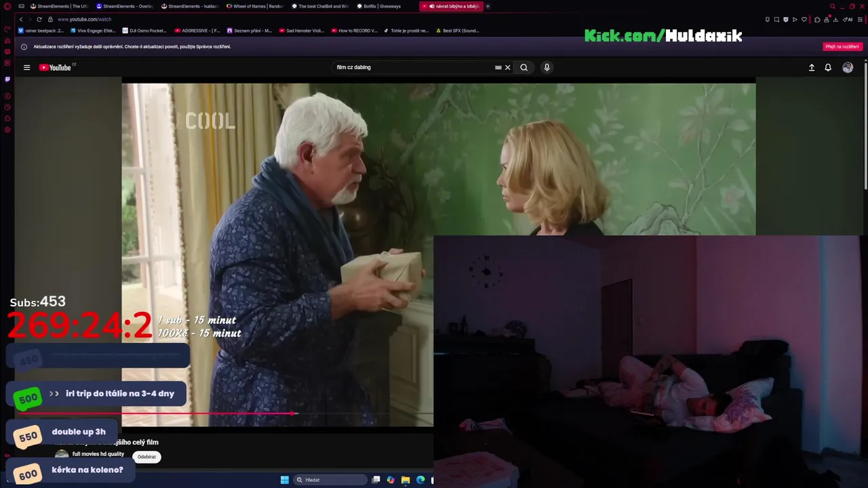Select the active návrat bibýho tab

point(451,6)
